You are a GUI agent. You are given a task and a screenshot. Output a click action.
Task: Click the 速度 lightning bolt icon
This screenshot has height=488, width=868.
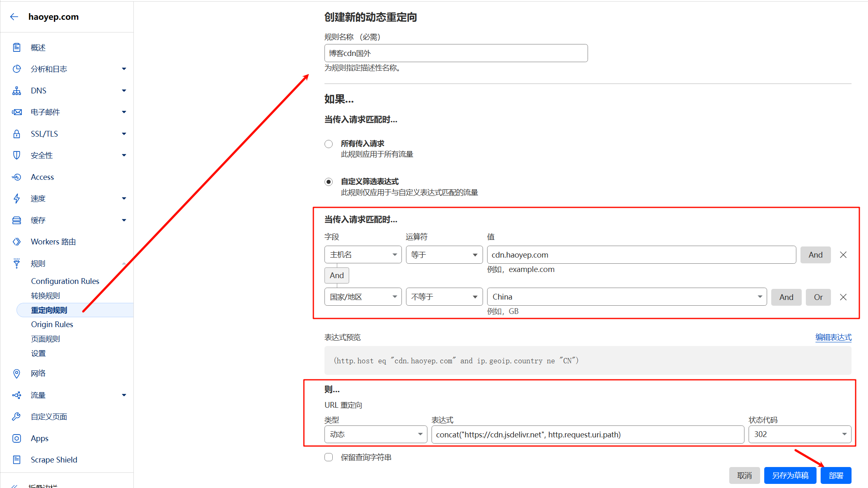click(16, 198)
